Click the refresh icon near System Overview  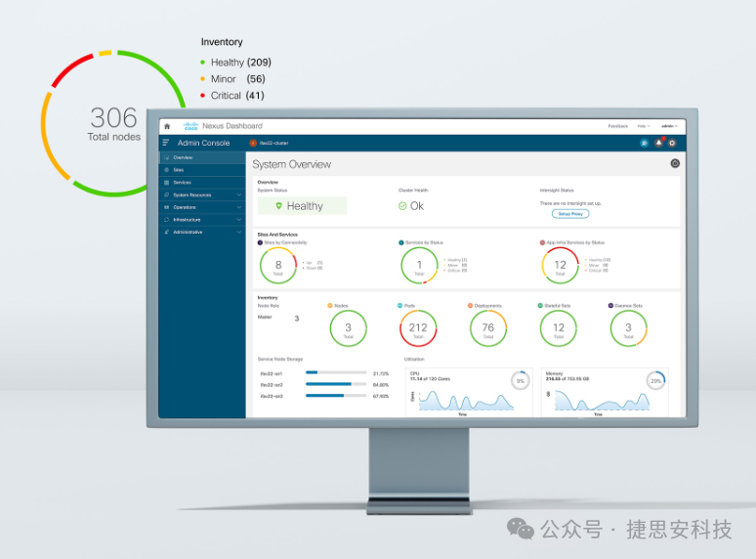click(674, 163)
